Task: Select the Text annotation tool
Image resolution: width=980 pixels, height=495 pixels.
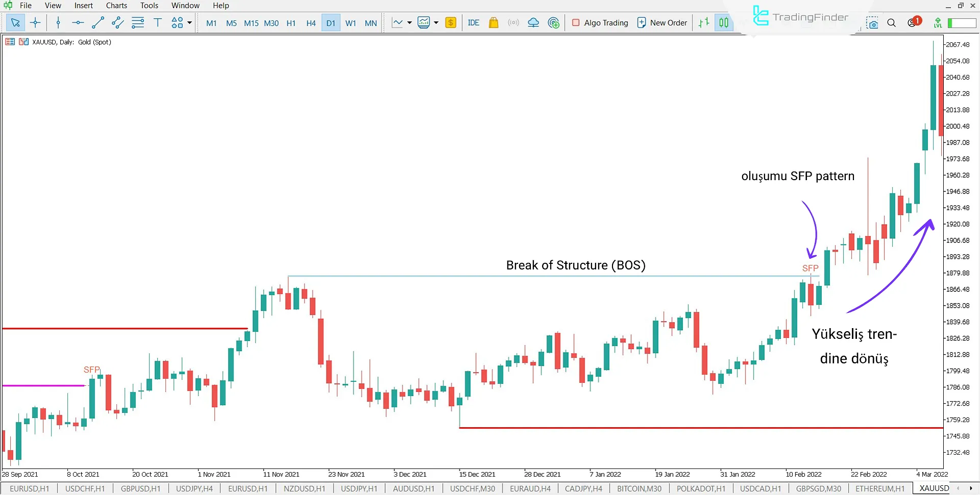Action: pos(158,22)
